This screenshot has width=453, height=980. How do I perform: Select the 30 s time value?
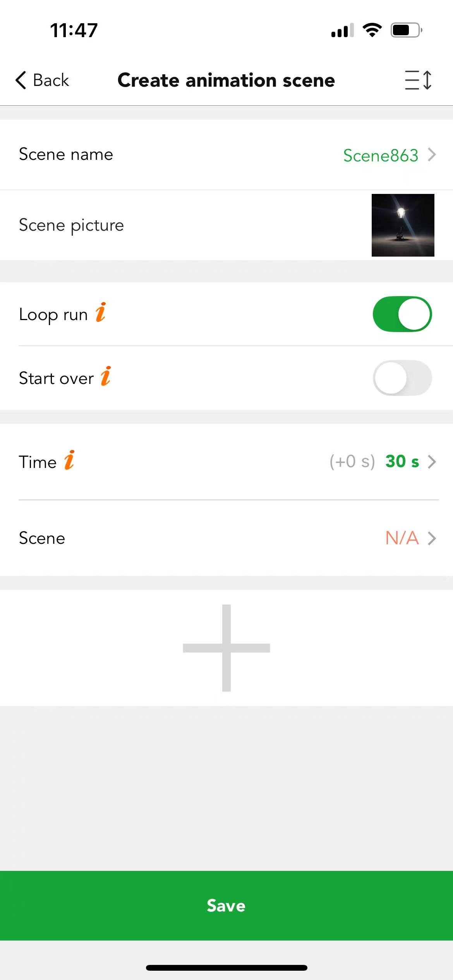click(x=402, y=461)
